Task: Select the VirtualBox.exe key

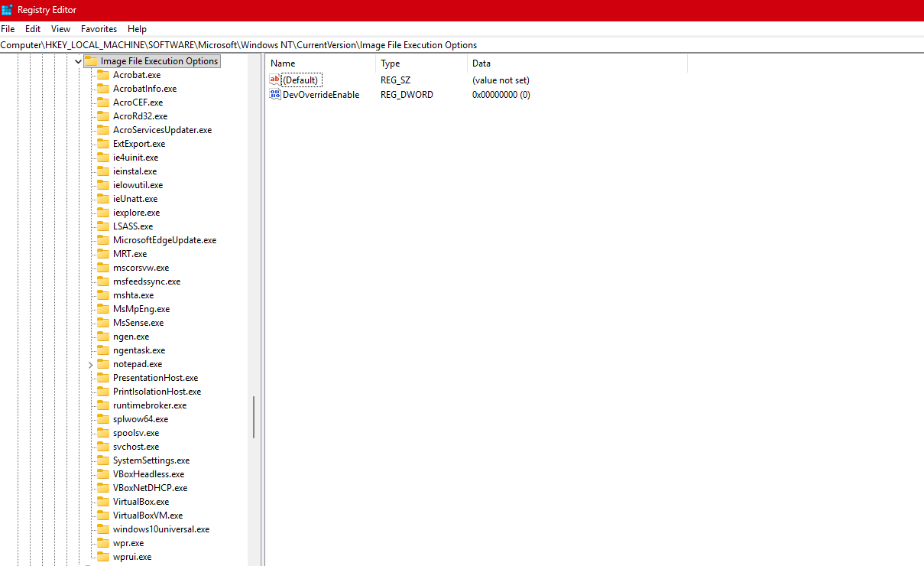Action: click(141, 502)
